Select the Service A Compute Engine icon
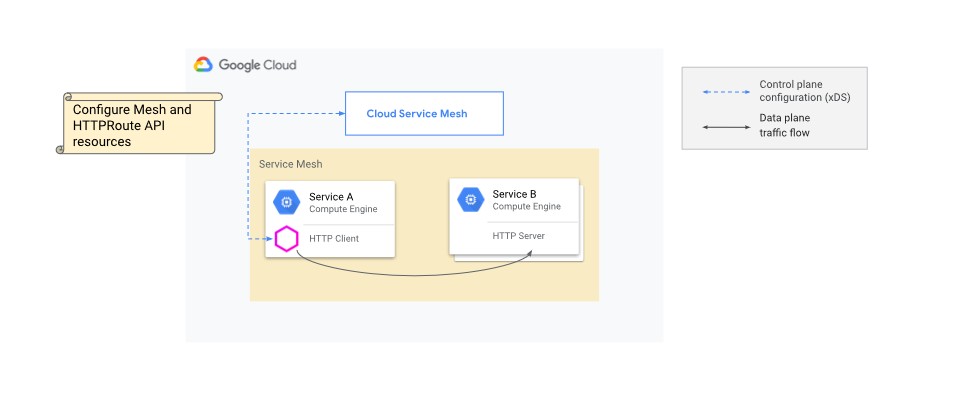Viewport: 955px width, 394px height. (x=286, y=202)
